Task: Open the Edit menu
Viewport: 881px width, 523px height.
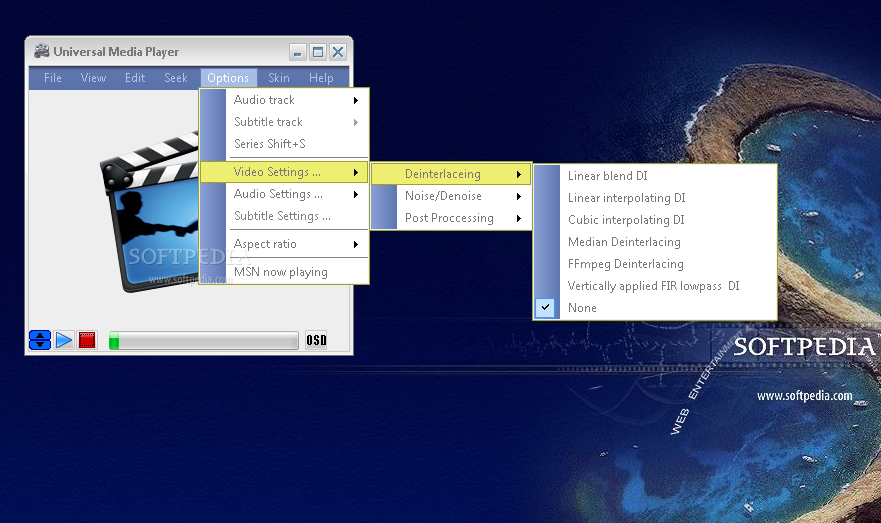Action: click(x=135, y=78)
